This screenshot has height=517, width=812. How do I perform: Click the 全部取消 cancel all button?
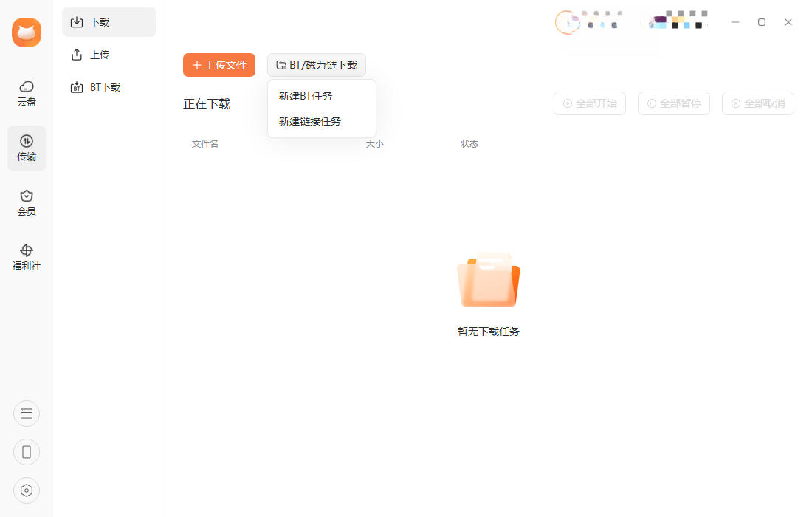coord(758,103)
